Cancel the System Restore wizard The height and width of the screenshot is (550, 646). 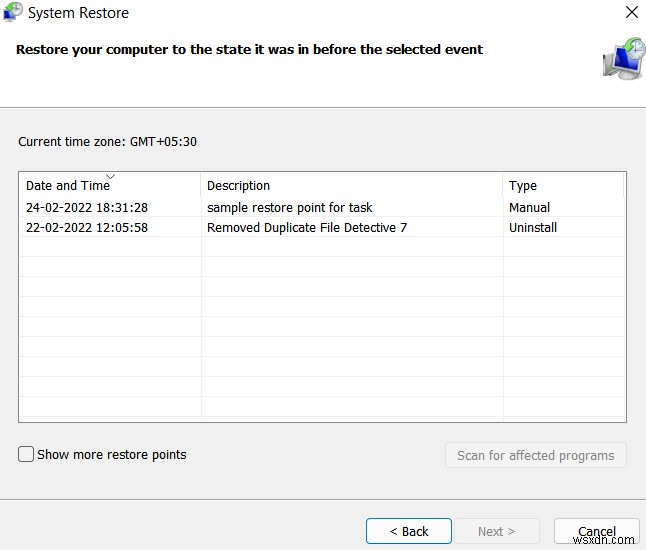(x=596, y=531)
